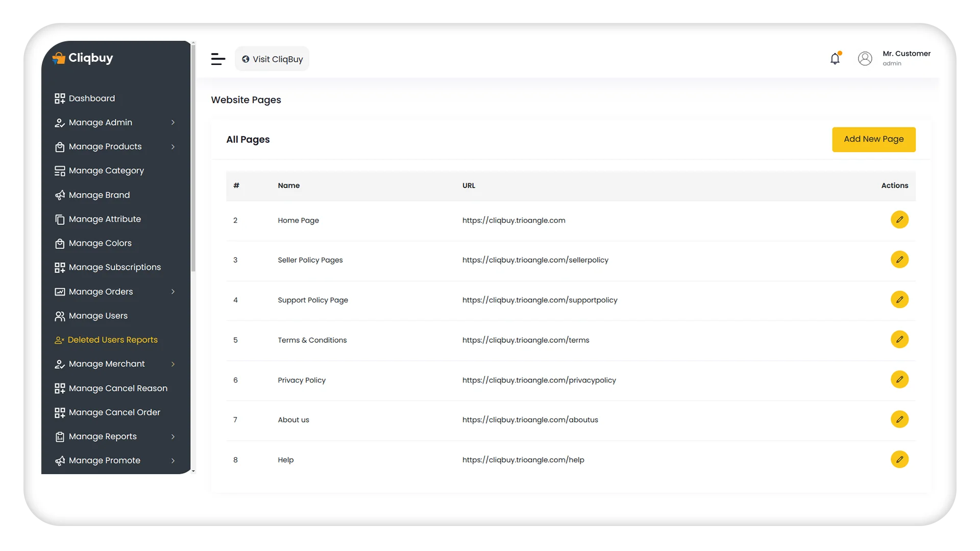Click the admin profile icon
Viewport: 980px width, 551px height.
865,59
